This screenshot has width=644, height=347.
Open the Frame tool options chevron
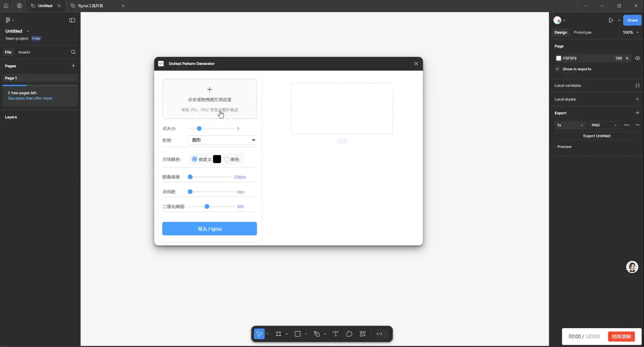[287, 334]
